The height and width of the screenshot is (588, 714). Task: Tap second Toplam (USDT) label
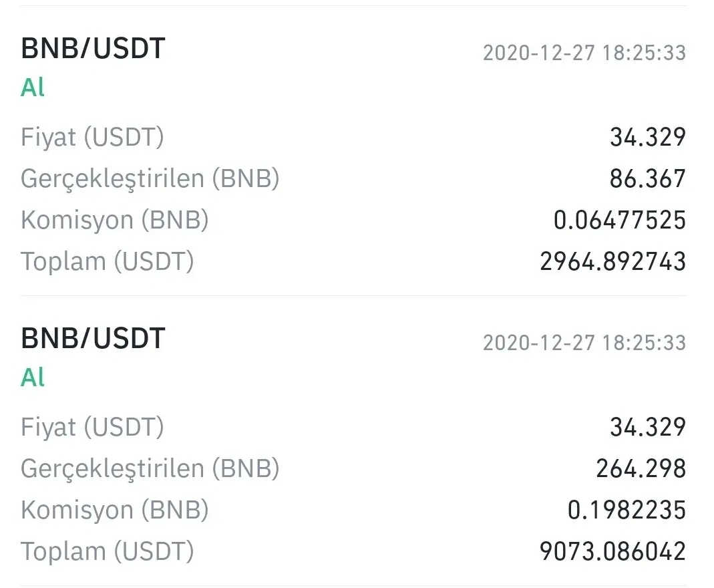(108, 551)
